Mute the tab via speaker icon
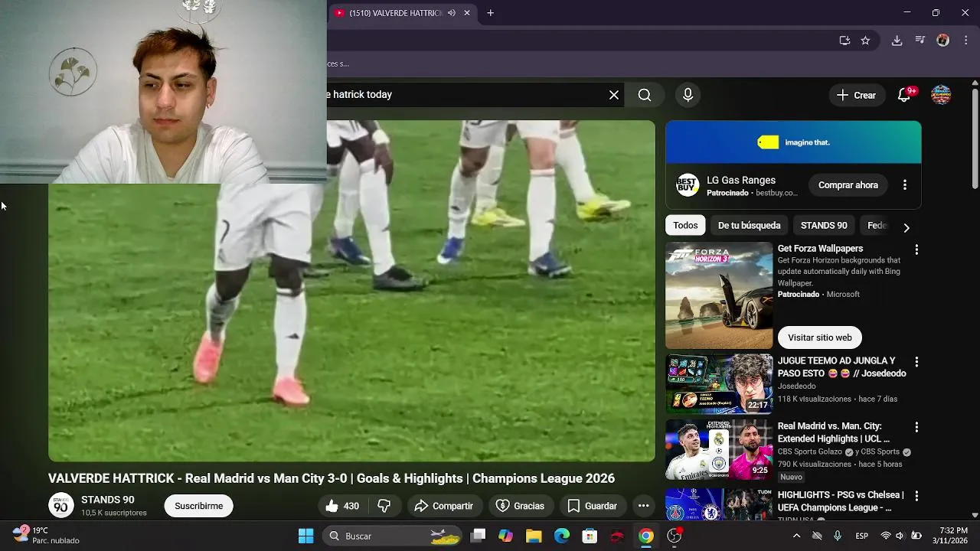The image size is (980, 551). pyautogui.click(x=452, y=13)
